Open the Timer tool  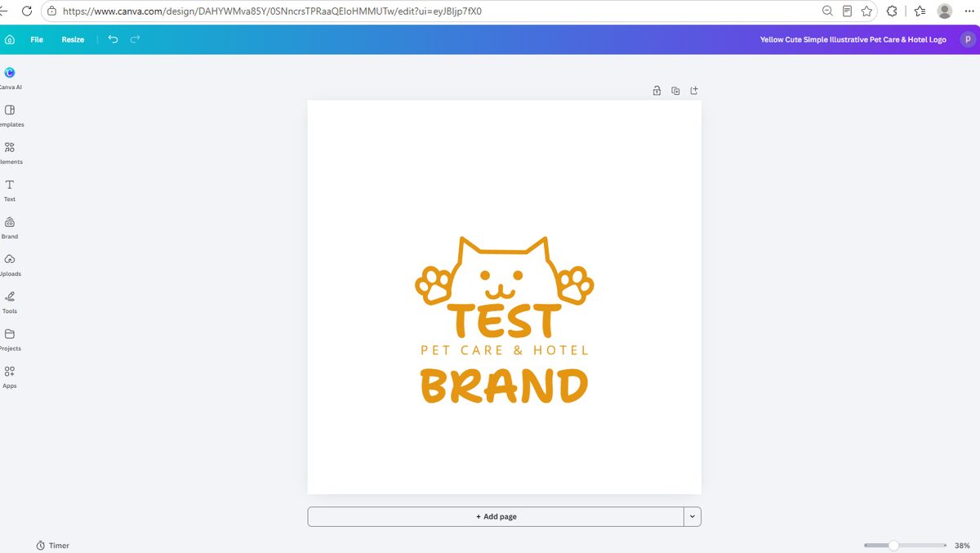point(53,545)
